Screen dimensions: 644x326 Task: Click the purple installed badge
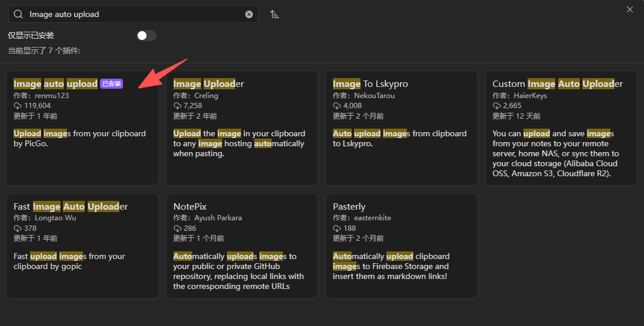click(x=111, y=84)
